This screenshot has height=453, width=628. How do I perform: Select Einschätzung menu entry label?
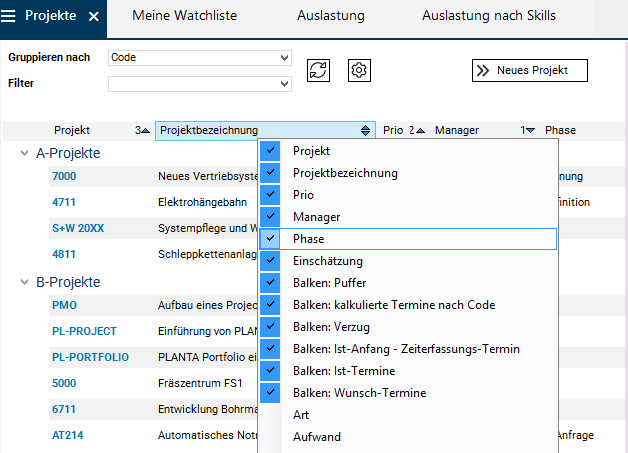(x=328, y=261)
